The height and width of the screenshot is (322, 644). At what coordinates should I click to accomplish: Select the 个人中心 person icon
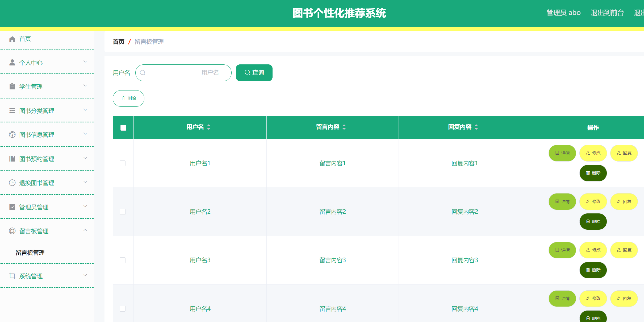12,62
